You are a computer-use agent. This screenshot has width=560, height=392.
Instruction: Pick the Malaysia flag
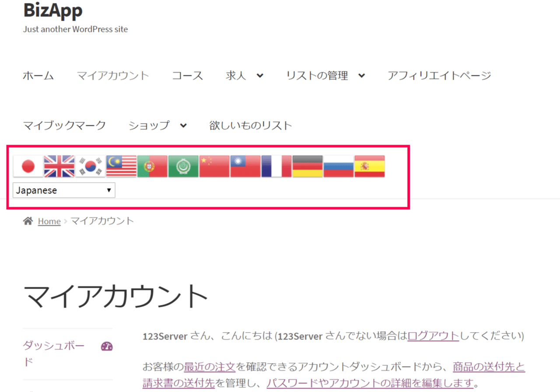click(121, 166)
